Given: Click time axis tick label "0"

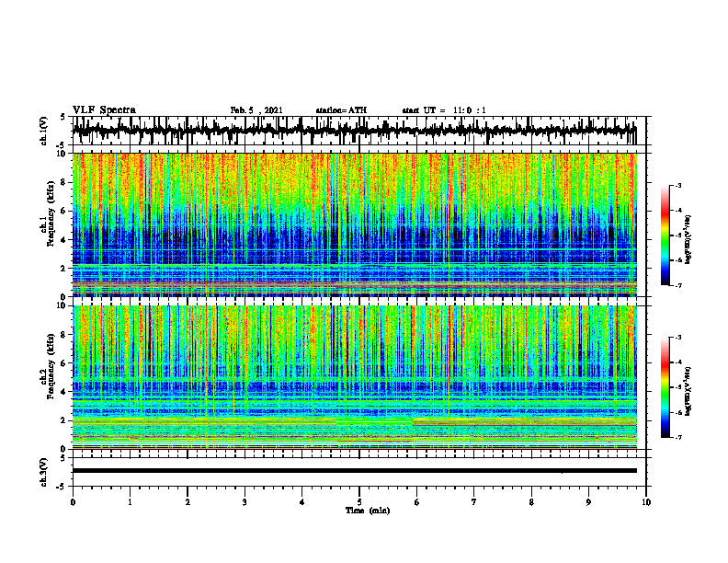Looking at the screenshot, I should pos(73,501).
